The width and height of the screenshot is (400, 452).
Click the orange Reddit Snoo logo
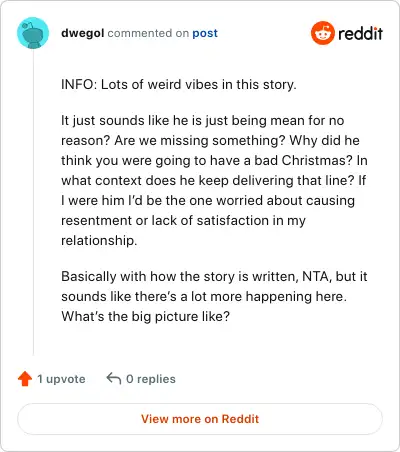[x=322, y=33]
